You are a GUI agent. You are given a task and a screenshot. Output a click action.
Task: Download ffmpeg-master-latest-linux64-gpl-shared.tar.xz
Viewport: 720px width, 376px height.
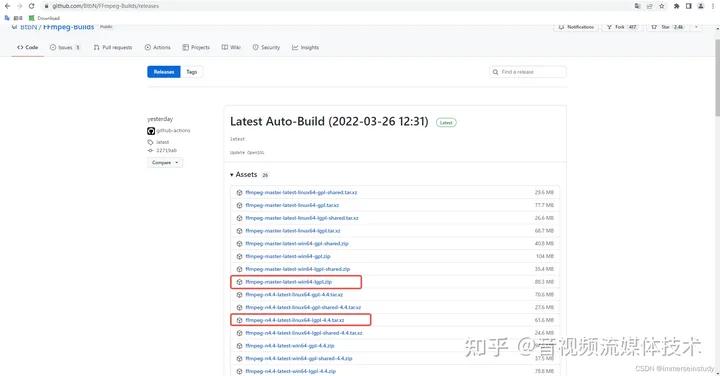(301, 192)
